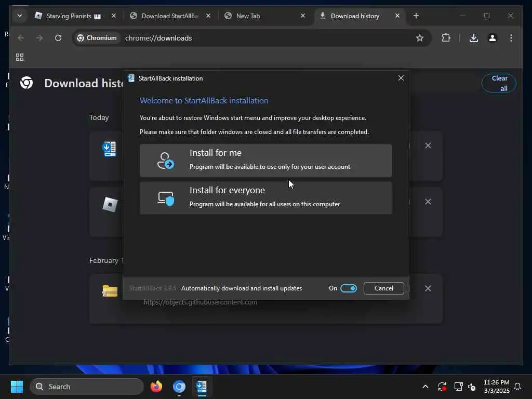The image size is (532, 399).
Task: Expand the tab search dropdown
Action: tap(20, 16)
